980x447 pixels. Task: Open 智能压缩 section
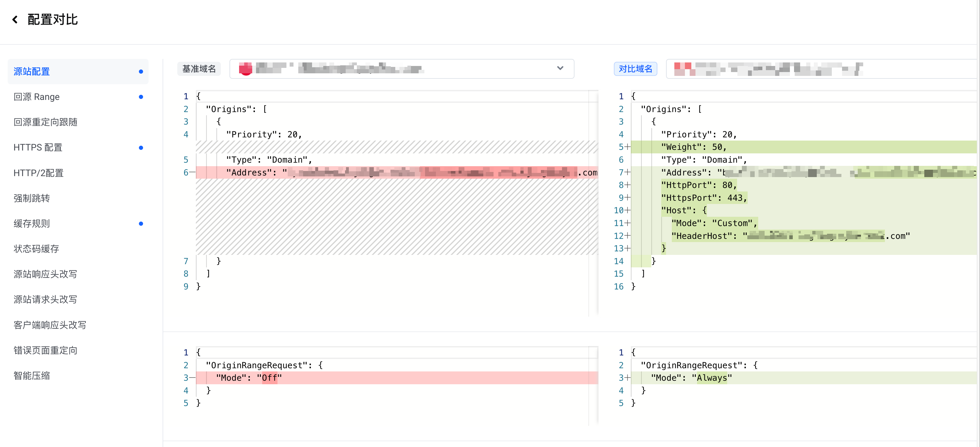coord(78,375)
